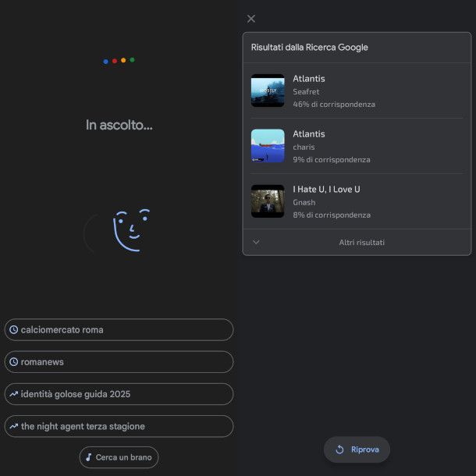The image size is (476, 476).
Task: Click the clock icon beside romanews
Action: click(x=14, y=362)
